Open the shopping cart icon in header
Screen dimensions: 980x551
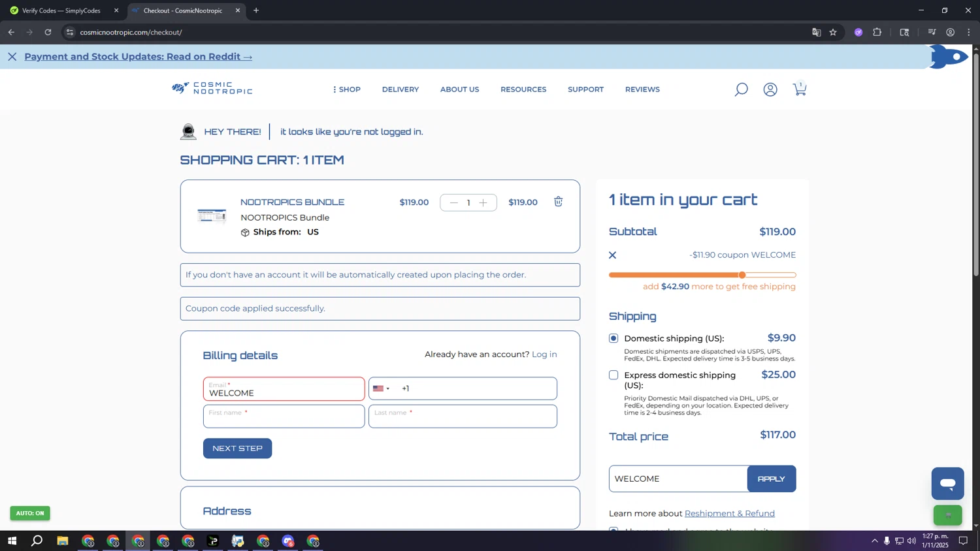(800, 89)
